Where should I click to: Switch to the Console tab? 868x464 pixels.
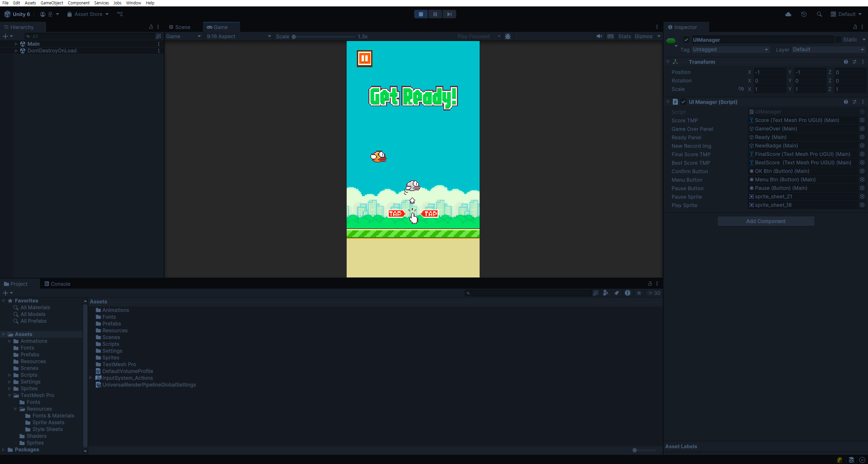57,284
